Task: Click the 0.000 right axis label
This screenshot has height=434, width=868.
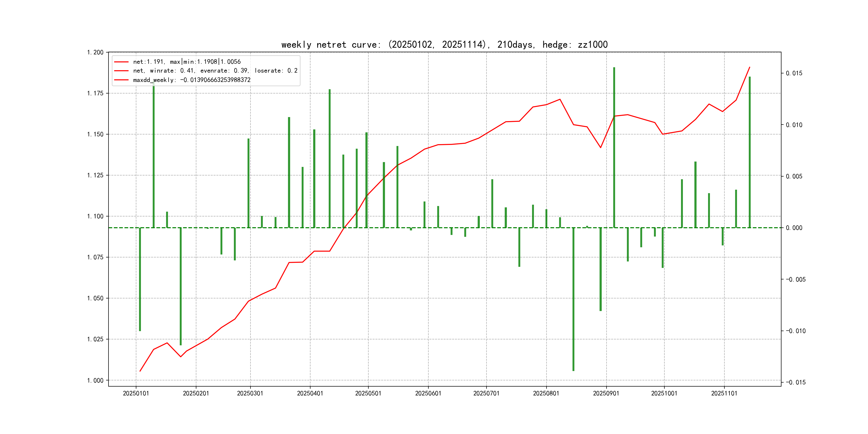Action: click(x=794, y=228)
